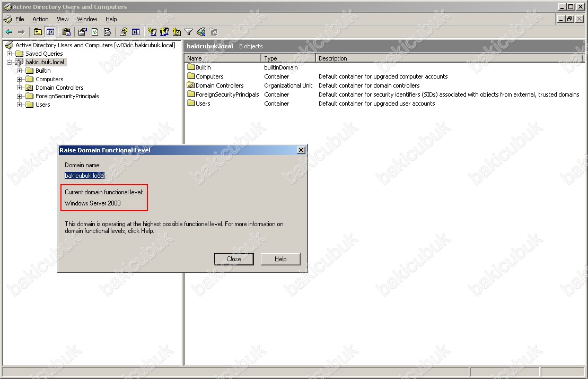
Task: Expand the Domain Controllers tree node
Action: click(x=20, y=88)
